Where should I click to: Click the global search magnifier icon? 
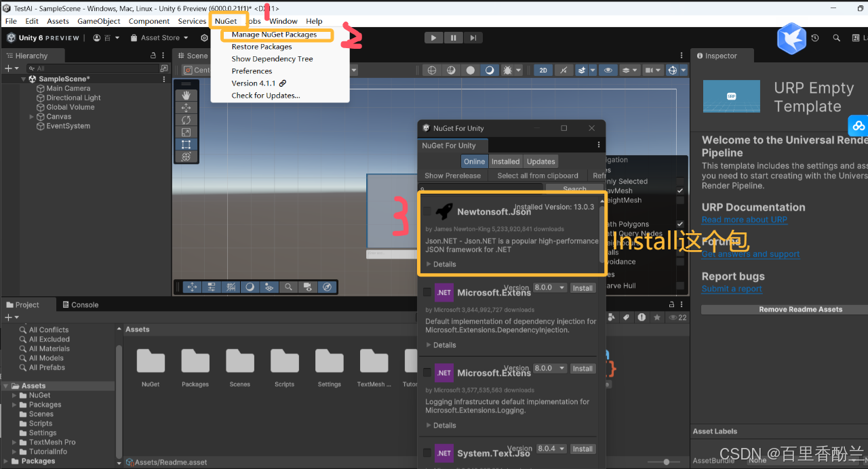point(837,38)
